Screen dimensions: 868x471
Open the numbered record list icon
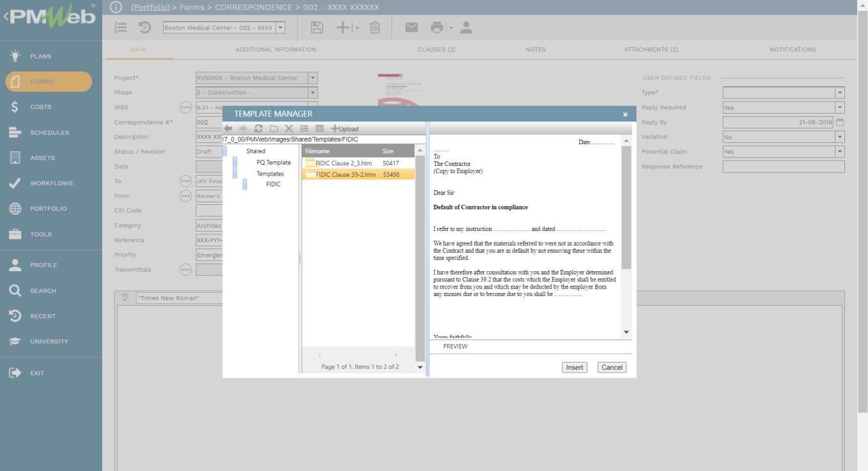(x=121, y=27)
